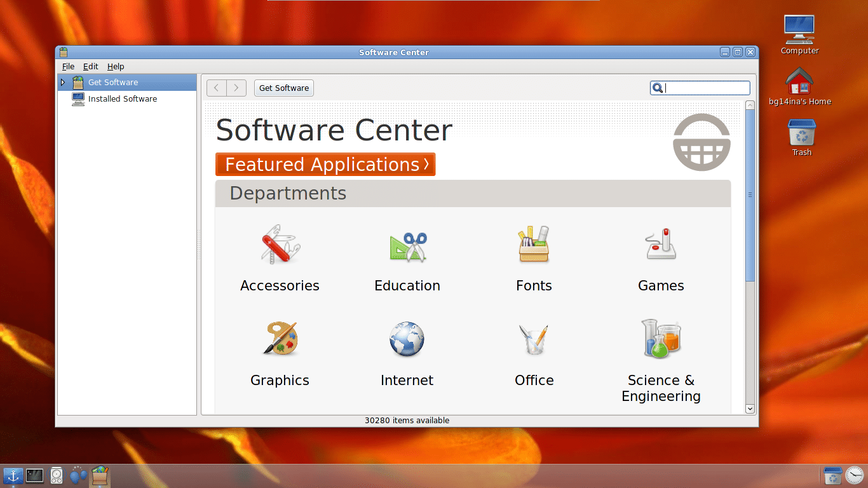Image resolution: width=868 pixels, height=488 pixels.
Task: Click in the search input field
Action: click(x=705, y=88)
